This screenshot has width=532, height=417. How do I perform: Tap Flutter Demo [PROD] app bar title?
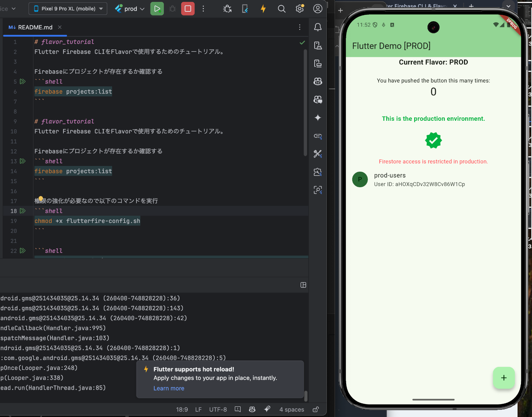[391, 46]
